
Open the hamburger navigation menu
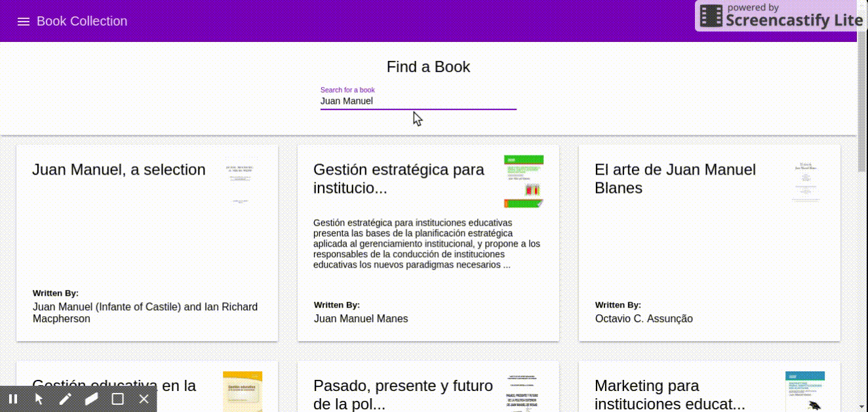coord(24,22)
